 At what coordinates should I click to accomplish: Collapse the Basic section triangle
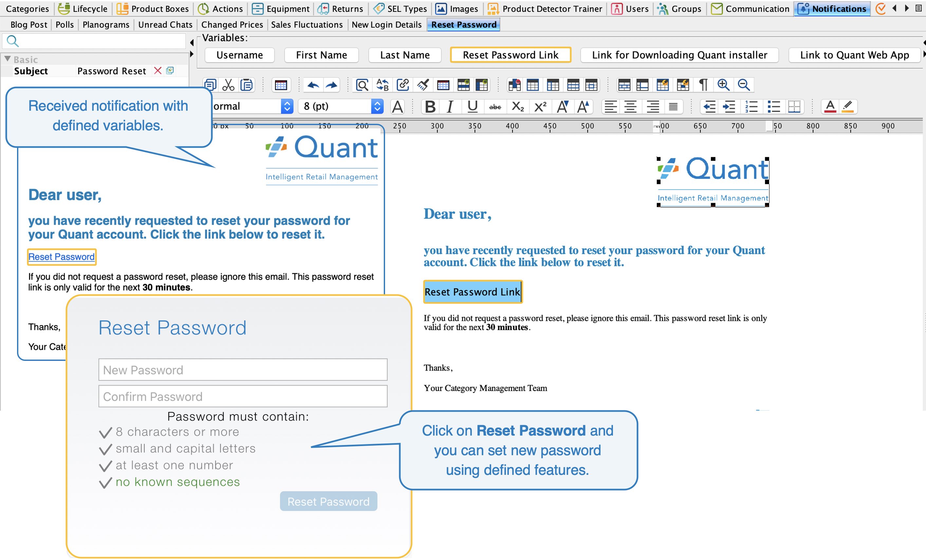(7, 59)
